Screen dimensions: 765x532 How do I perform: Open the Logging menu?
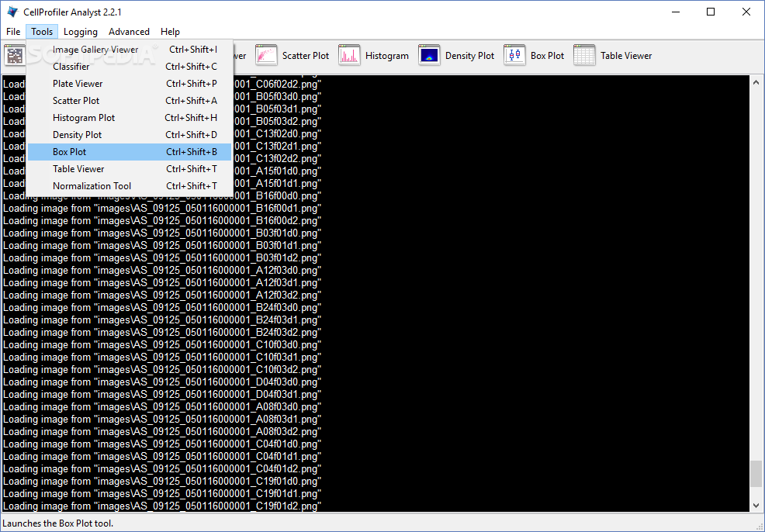pos(81,32)
